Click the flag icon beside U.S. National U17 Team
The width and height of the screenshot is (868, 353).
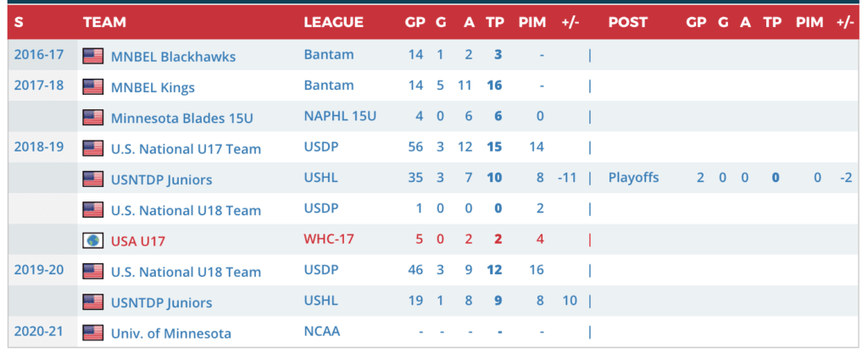tap(92, 148)
